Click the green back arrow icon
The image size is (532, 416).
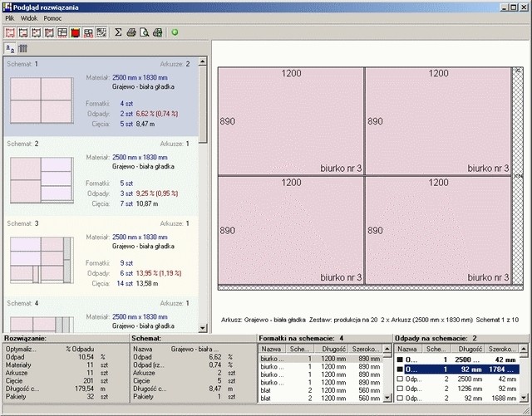[x=175, y=32]
